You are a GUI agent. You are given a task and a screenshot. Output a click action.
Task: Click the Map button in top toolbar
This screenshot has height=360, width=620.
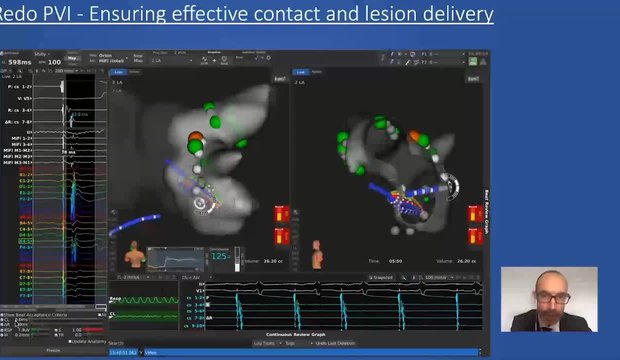(72, 59)
